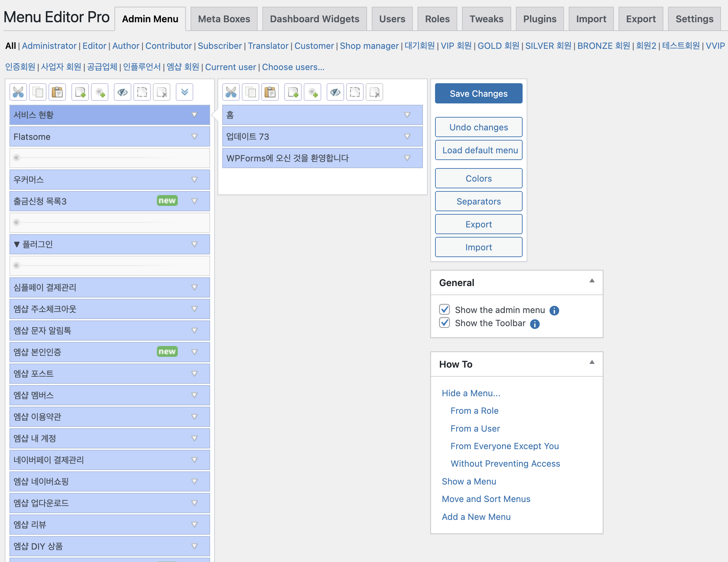This screenshot has height=562, width=728.
Task: Collapse the How To panel
Action: pos(592,363)
